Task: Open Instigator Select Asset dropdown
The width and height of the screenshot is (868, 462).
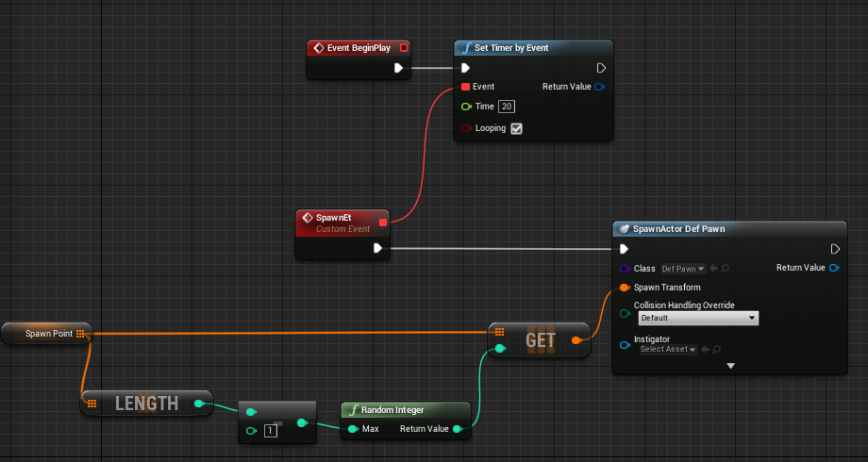Action: (x=668, y=349)
